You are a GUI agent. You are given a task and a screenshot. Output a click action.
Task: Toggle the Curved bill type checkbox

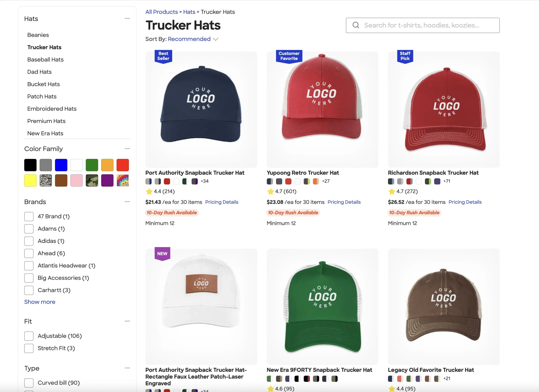pyautogui.click(x=29, y=383)
